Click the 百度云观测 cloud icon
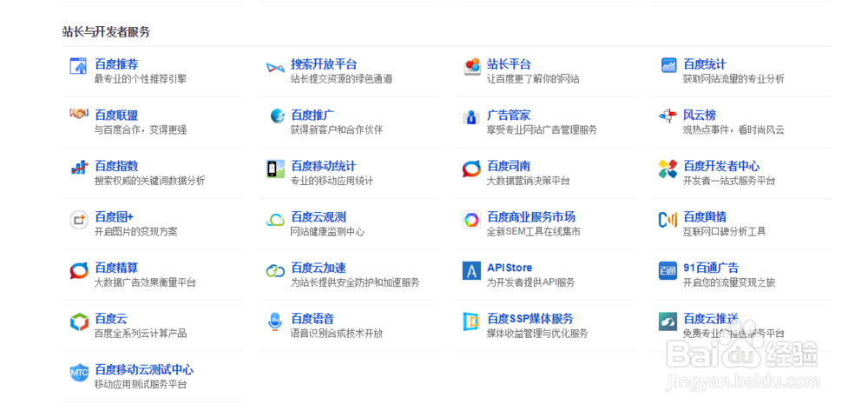Screen dimensions: 868x411 (275, 220)
